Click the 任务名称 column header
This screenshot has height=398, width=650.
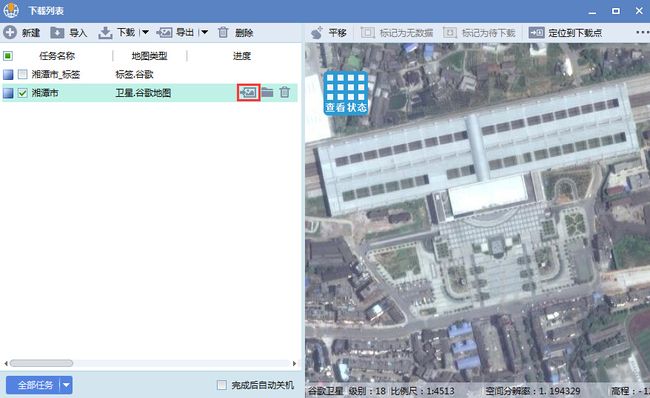(x=57, y=56)
